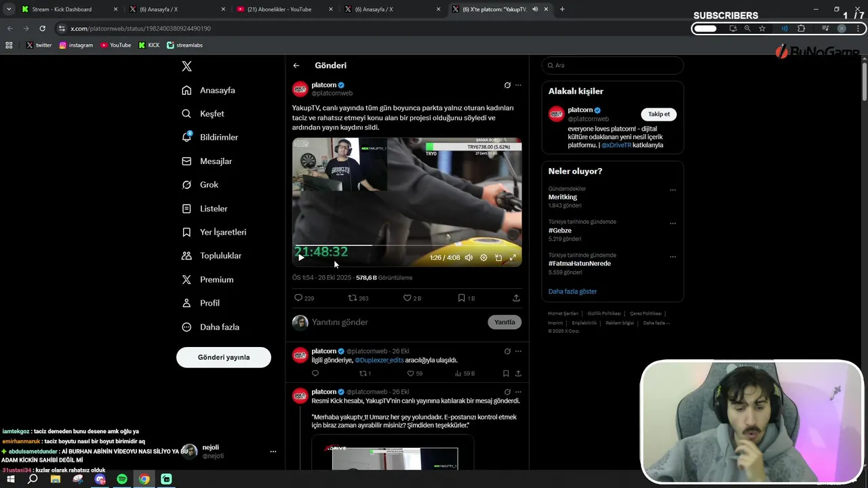Open Profil in the sidebar
Screen dimensions: 868x488
(x=201, y=304)
